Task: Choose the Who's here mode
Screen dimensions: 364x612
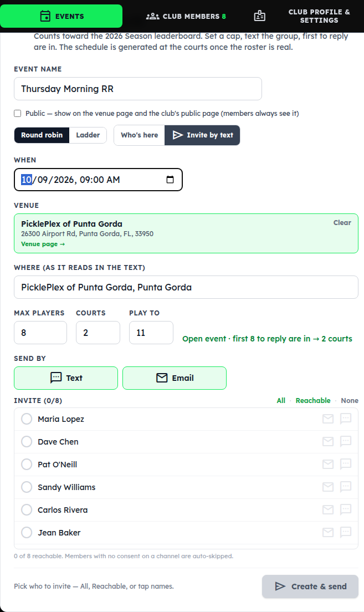Action: [x=139, y=135]
